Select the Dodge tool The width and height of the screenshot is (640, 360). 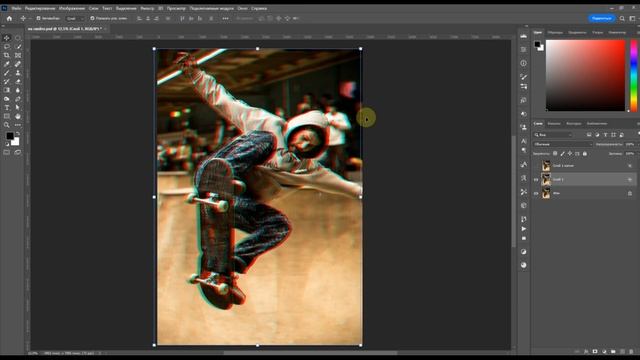tap(7, 99)
